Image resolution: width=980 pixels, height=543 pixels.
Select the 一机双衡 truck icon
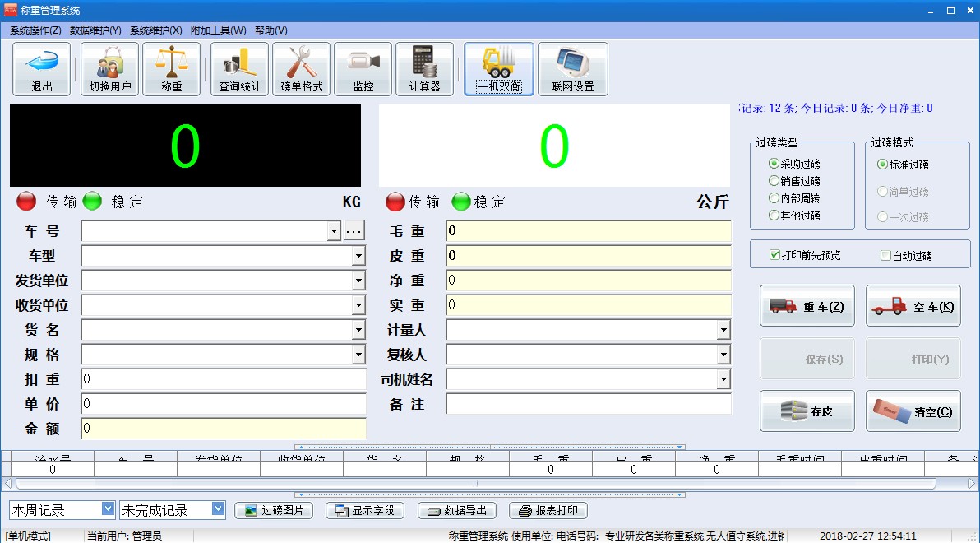[497, 68]
